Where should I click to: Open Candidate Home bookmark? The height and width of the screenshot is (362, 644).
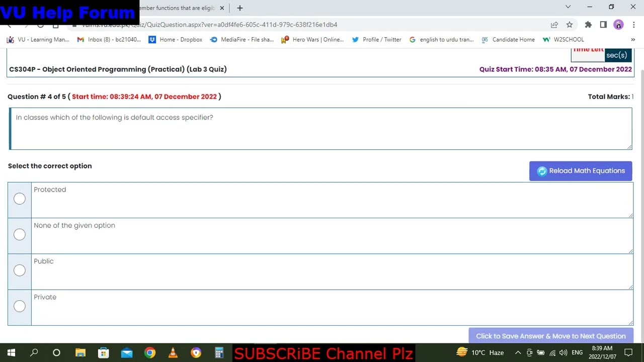click(x=508, y=40)
